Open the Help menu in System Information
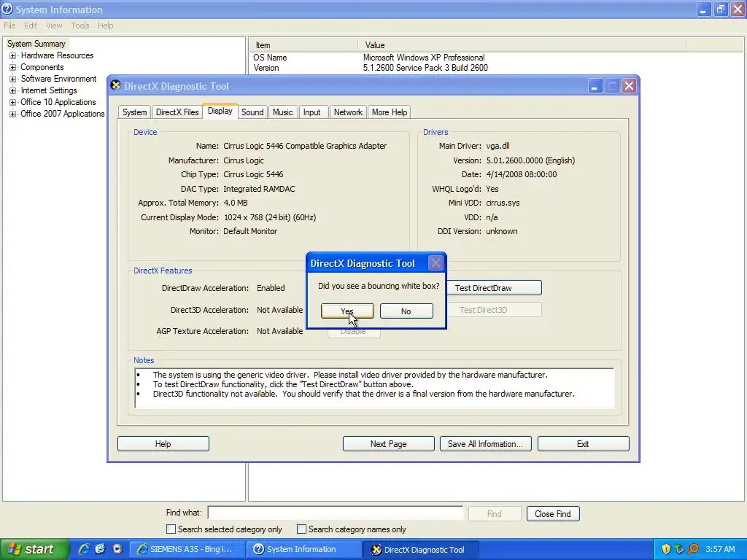 106,26
